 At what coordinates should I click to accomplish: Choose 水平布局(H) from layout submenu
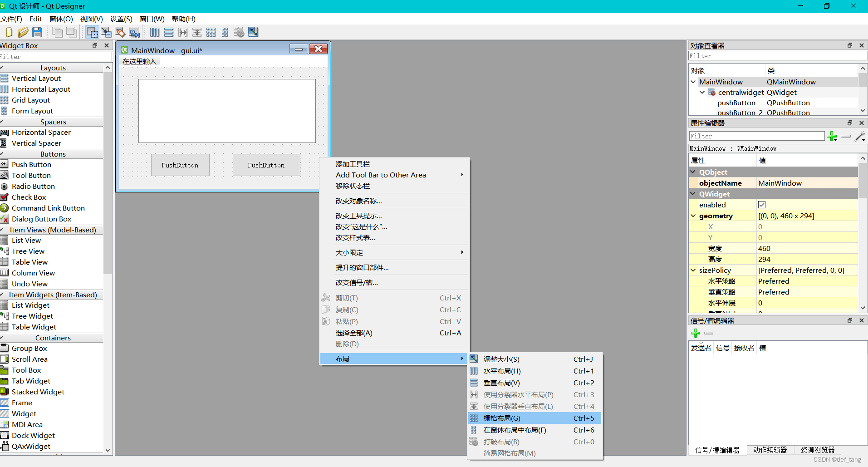tap(535, 371)
